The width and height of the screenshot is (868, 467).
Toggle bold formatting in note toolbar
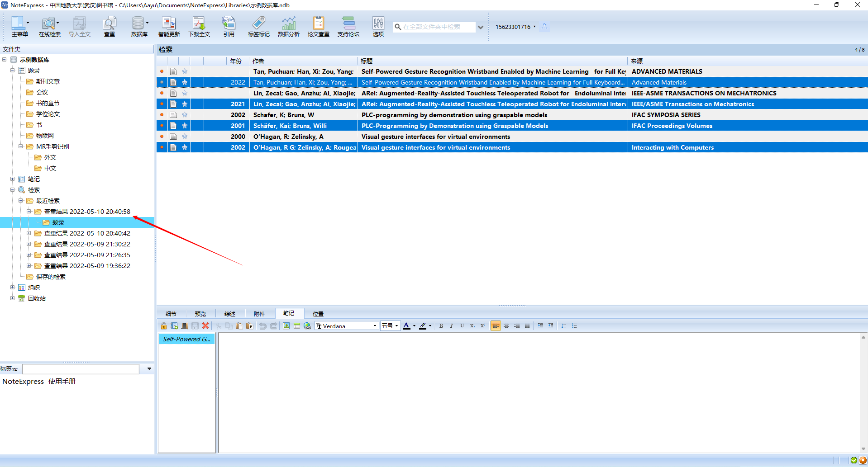(x=441, y=326)
